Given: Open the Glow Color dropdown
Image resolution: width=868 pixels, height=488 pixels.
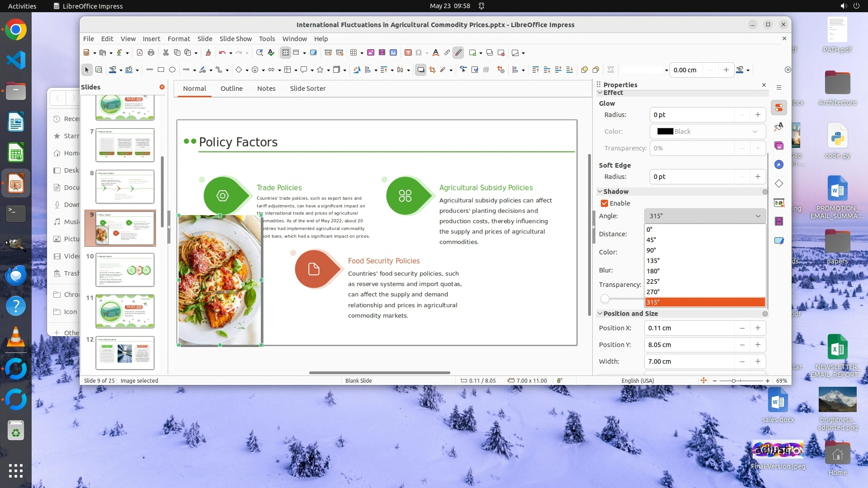Looking at the screenshot, I should [x=708, y=131].
